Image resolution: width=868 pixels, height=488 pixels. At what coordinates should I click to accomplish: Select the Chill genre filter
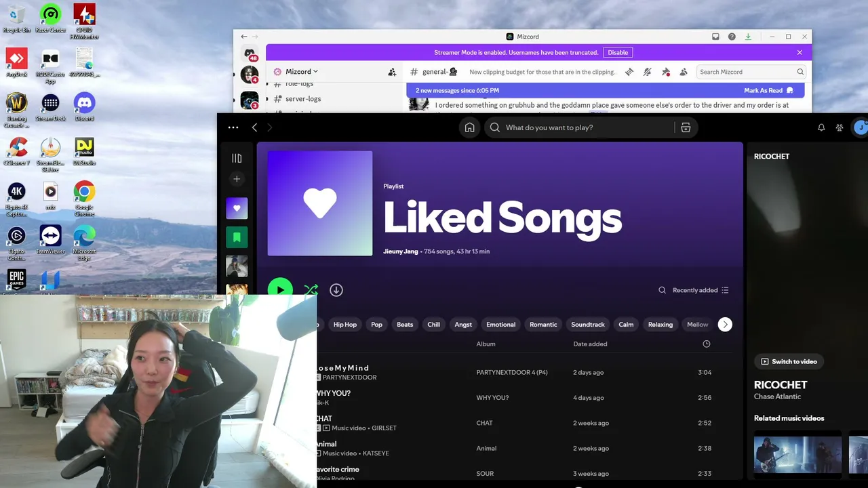tap(434, 325)
